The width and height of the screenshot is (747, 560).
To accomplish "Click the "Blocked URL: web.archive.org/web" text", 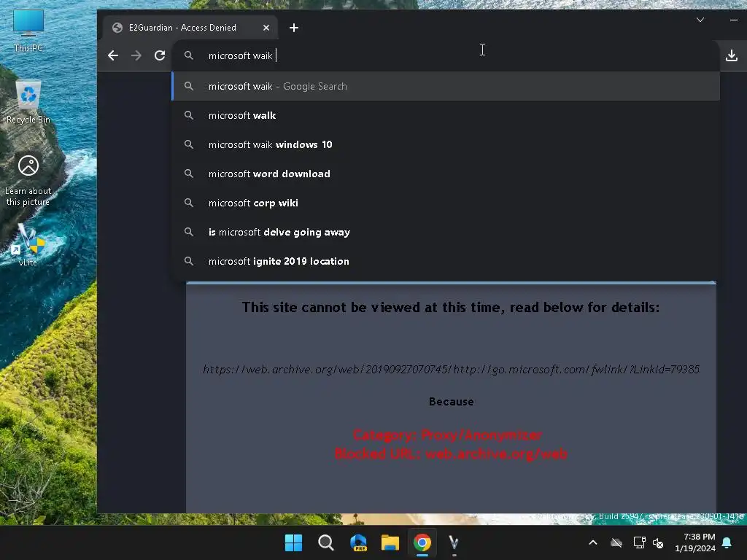I will (x=451, y=454).
